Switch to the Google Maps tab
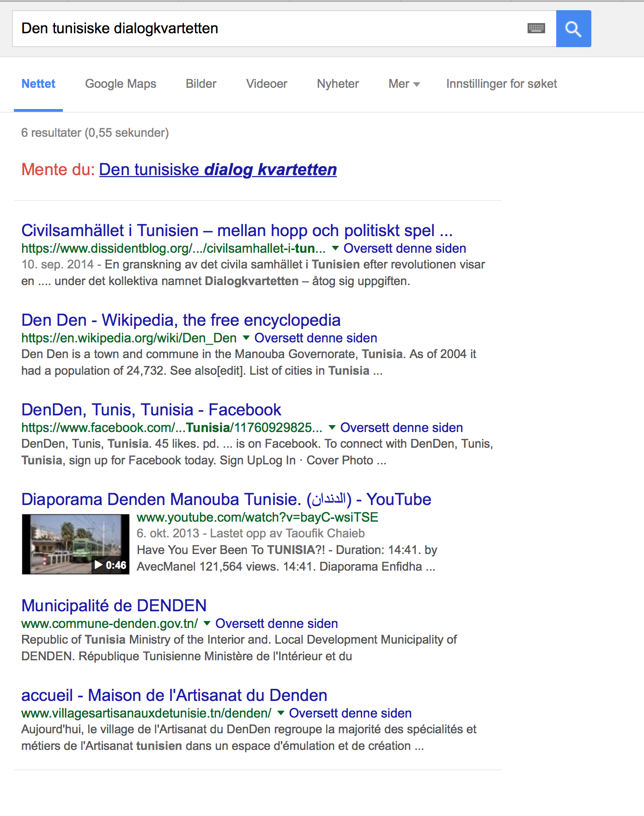Viewport: 644px width, 816px height. (121, 84)
